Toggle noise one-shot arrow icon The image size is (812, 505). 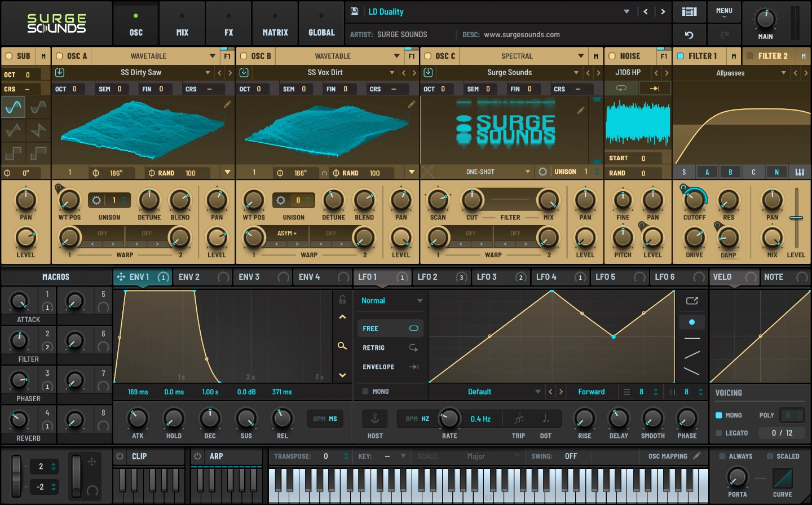click(655, 89)
